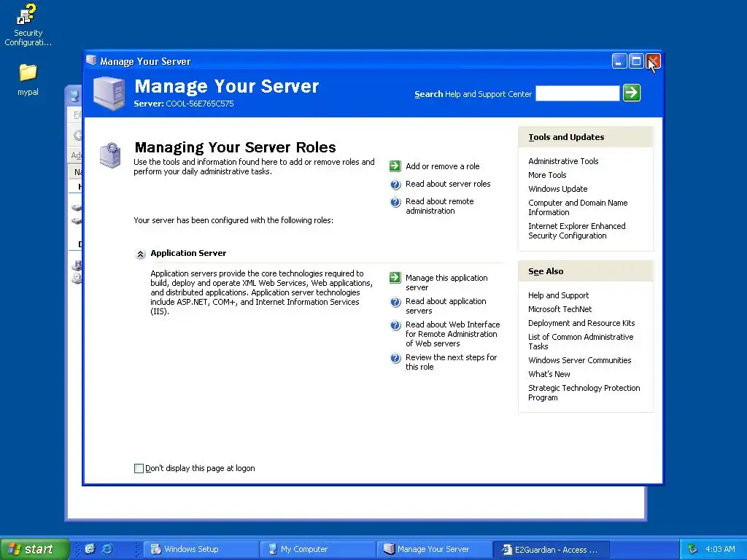Open the Start menu
This screenshot has width=747, height=560.
pos(34,549)
